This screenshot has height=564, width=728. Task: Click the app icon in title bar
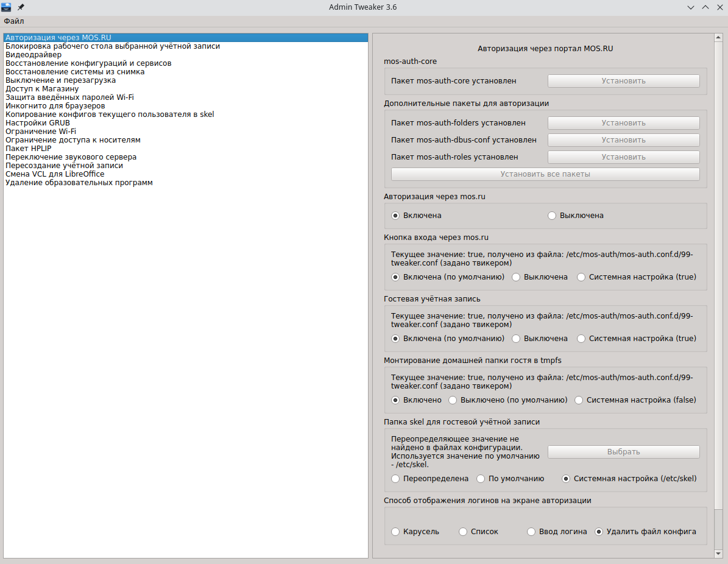(6, 7)
